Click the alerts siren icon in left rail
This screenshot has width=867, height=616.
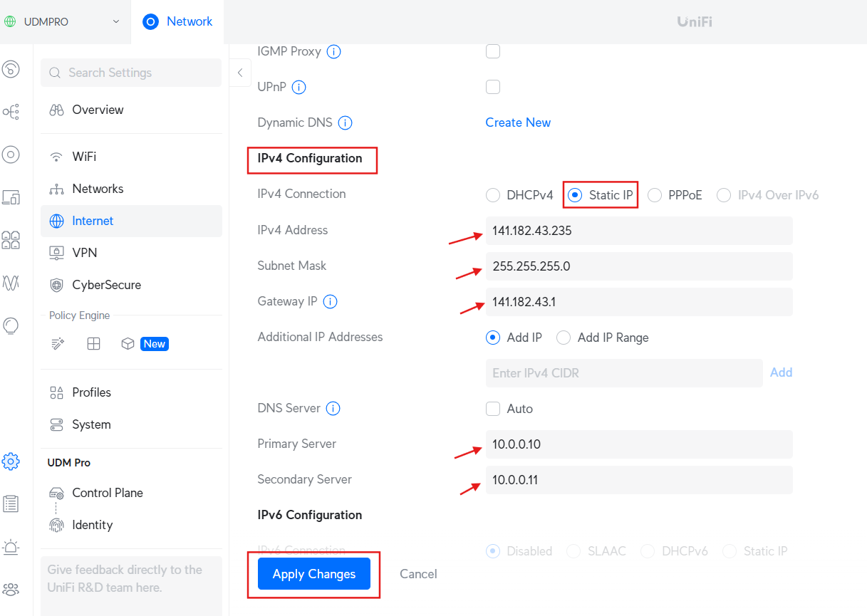coord(11,547)
